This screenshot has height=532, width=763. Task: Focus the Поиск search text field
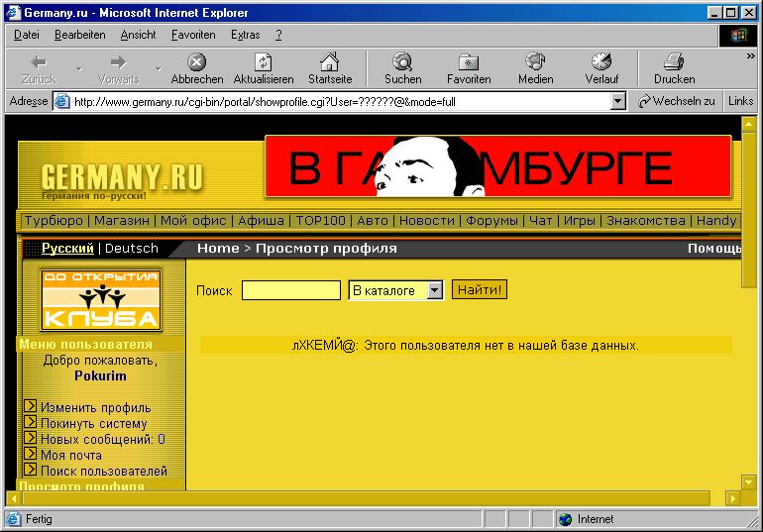291,290
